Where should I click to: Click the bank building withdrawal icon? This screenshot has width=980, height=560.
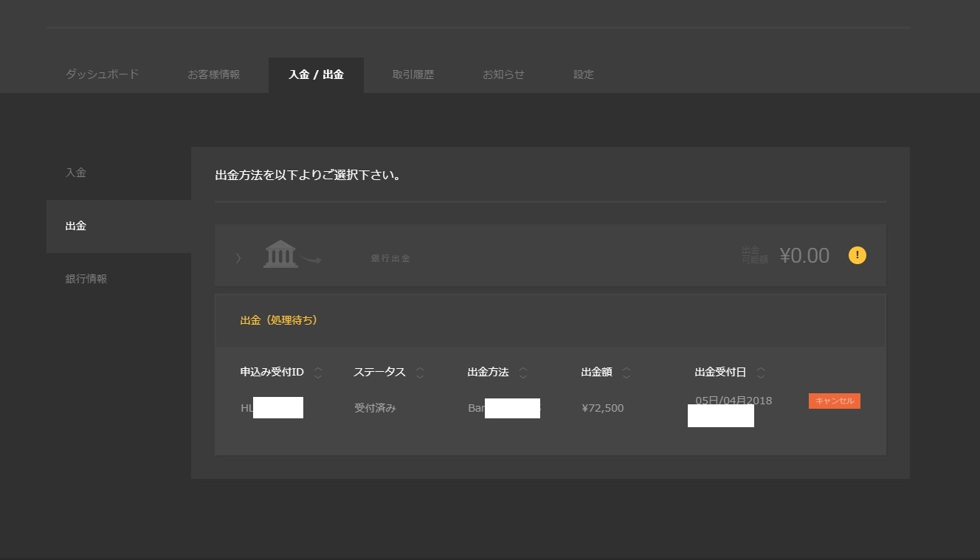(x=291, y=255)
